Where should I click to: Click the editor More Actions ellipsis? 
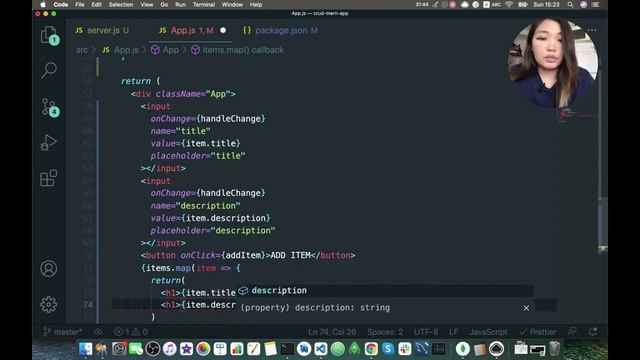coord(592,30)
